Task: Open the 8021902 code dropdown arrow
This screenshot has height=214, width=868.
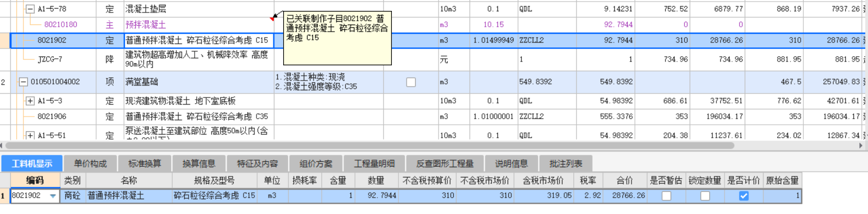Action: (x=53, y=196)
